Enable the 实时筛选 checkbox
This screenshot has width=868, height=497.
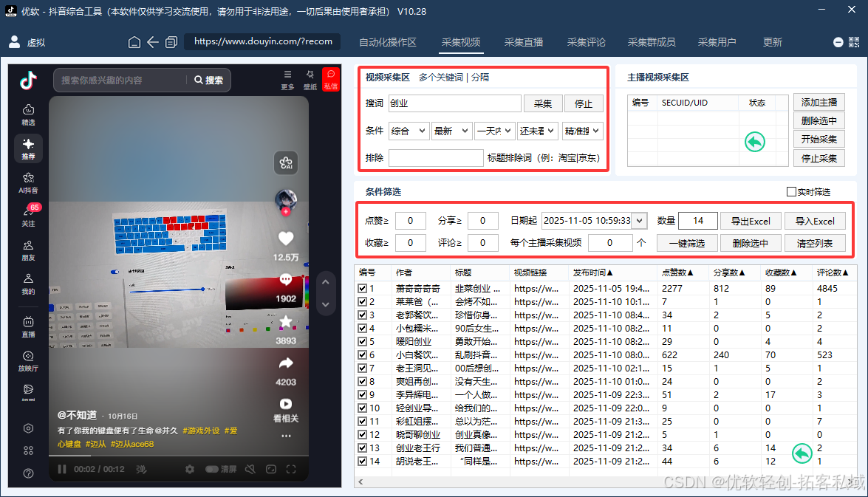(x=792, y=191)
